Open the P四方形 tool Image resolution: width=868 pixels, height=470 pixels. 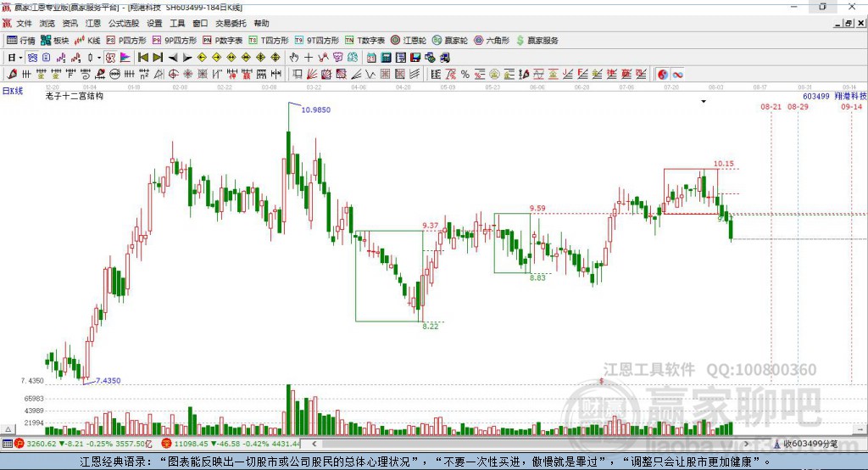click(x=126, y=41)
